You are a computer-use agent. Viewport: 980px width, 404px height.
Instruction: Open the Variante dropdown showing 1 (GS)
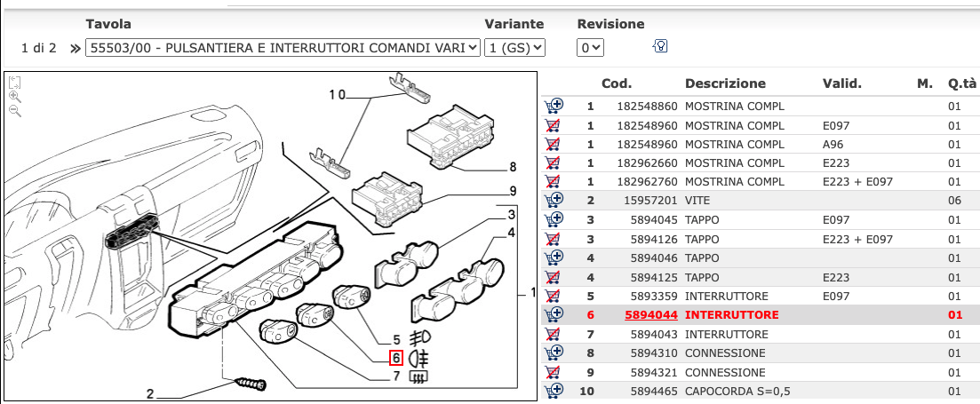point(514,48)
